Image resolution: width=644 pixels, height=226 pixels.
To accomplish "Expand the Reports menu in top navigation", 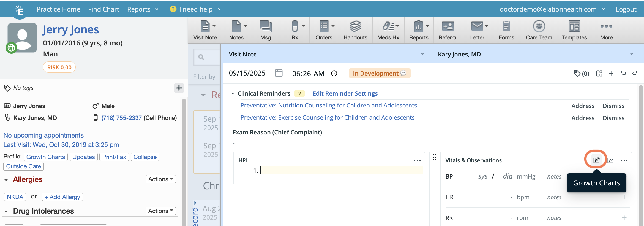I will point(143,9).
